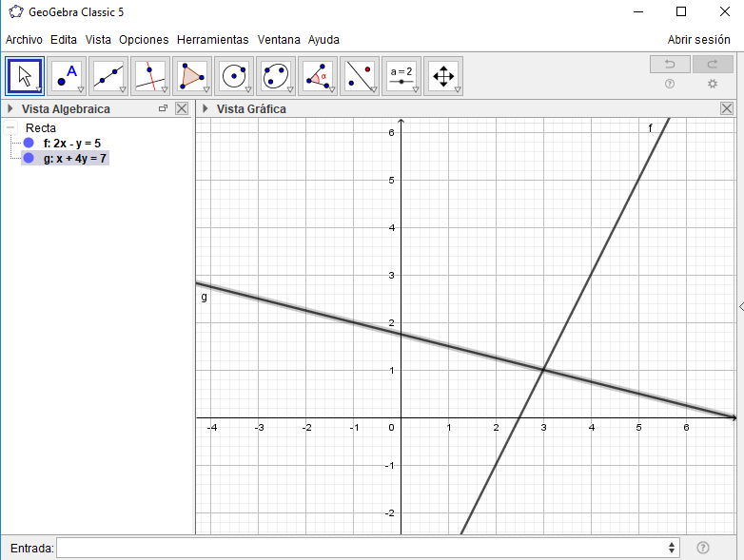Open toolbar help question mark icon
This screenshot has height=560, width=744.
(670, 84)
